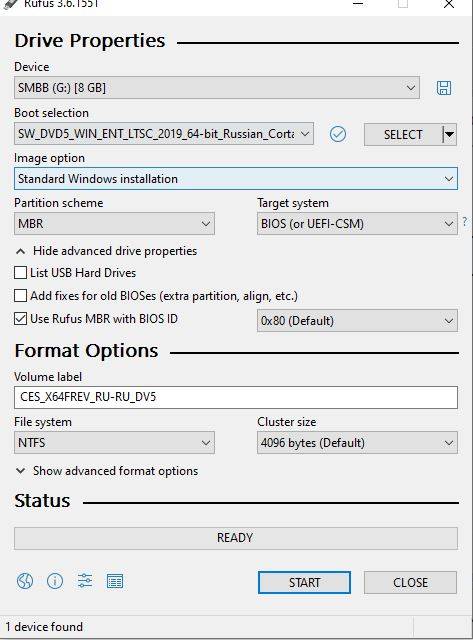Click the START button
This screenshot has width=473, height=640.
pos(304,582)
